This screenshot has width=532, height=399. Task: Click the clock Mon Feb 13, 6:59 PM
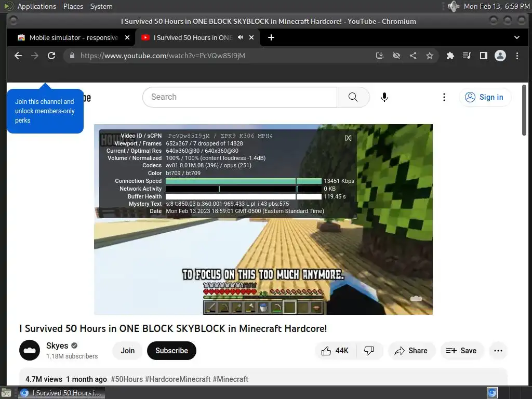pos(496,6)
